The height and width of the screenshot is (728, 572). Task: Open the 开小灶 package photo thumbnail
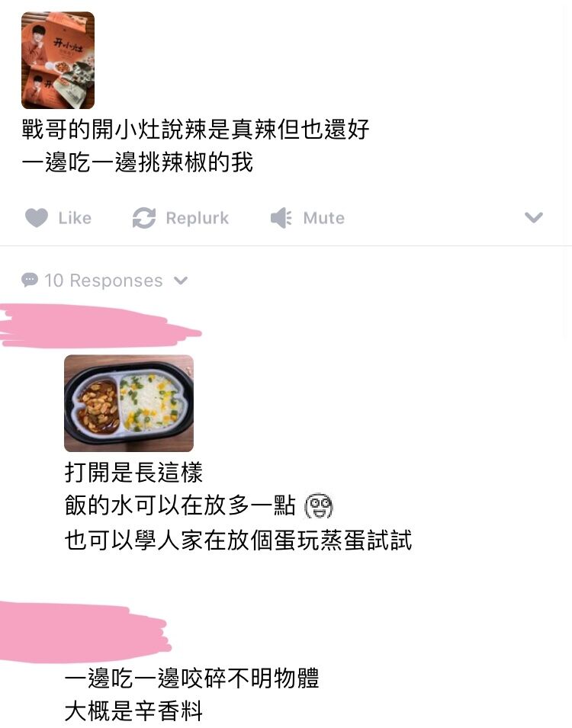[58, 60]
